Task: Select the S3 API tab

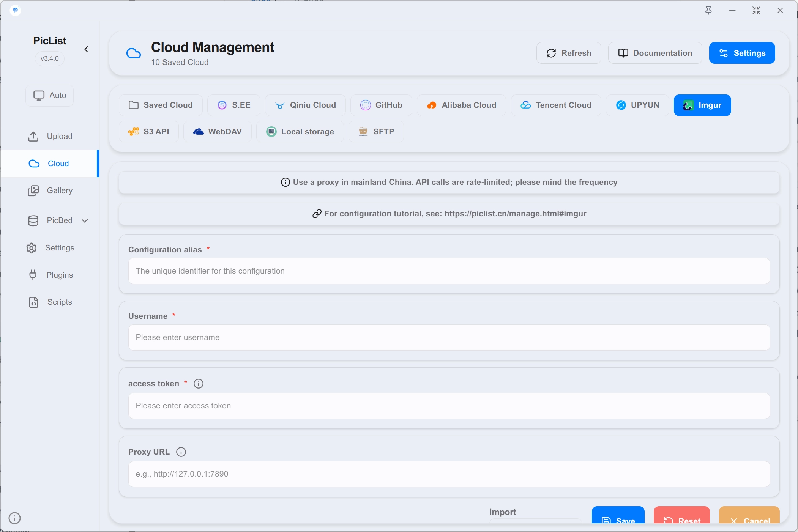Action: click(x=149, y=132)
